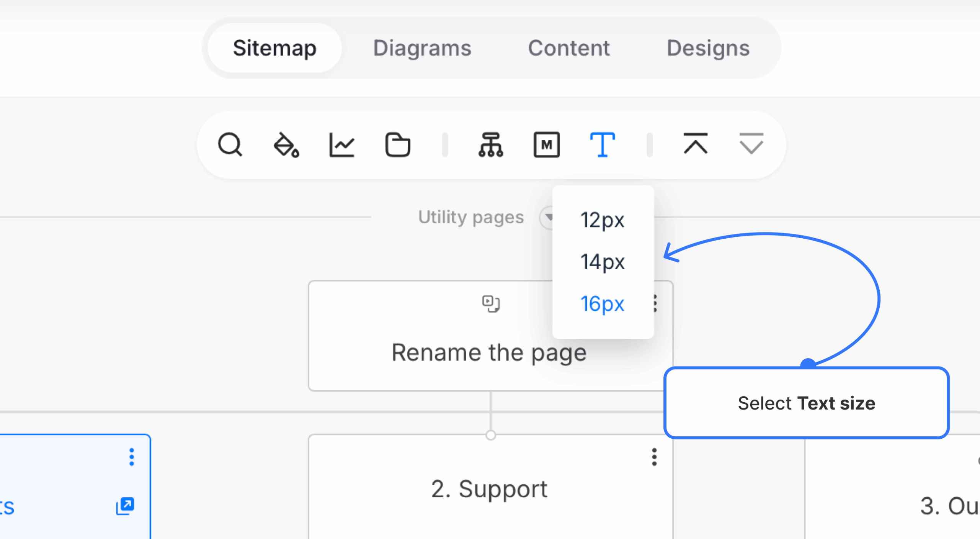Open the line chart analytics tool
The width and height of the screenshot is (980, 539).
(x=342, y=145)
